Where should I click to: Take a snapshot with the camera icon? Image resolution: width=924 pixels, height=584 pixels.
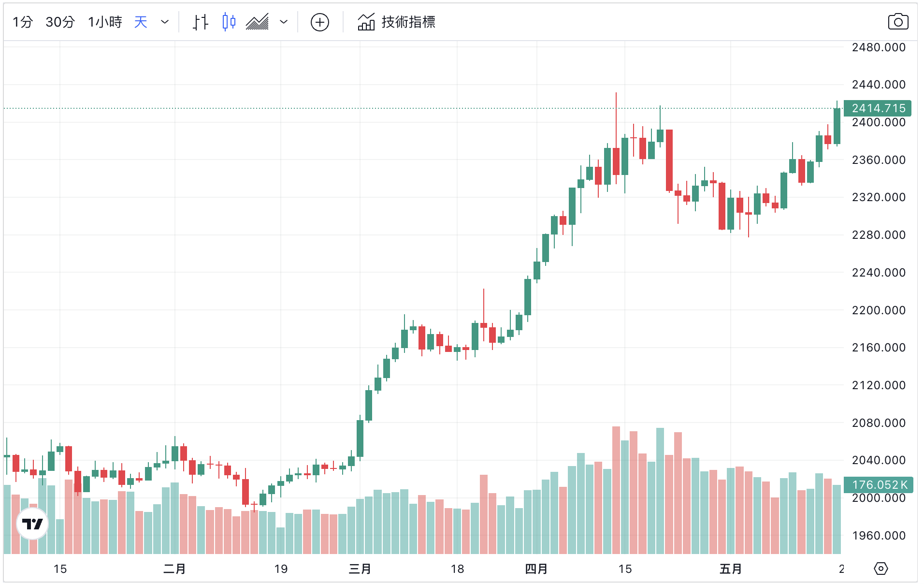(x=898, y=22)
